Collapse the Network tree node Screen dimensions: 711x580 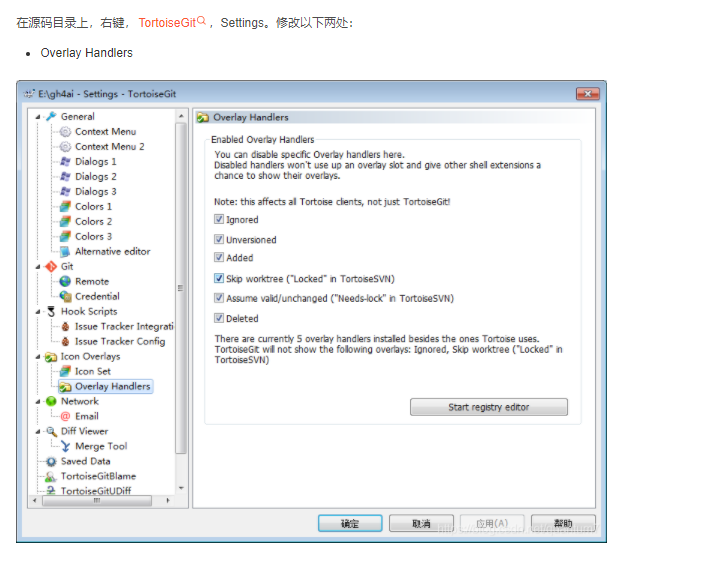[38, 402]
